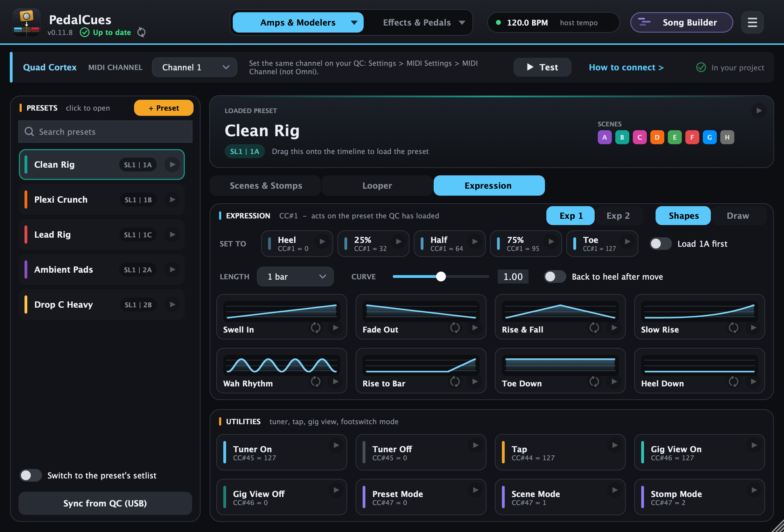Toggle Load 1A first switch

pos(660,244)
